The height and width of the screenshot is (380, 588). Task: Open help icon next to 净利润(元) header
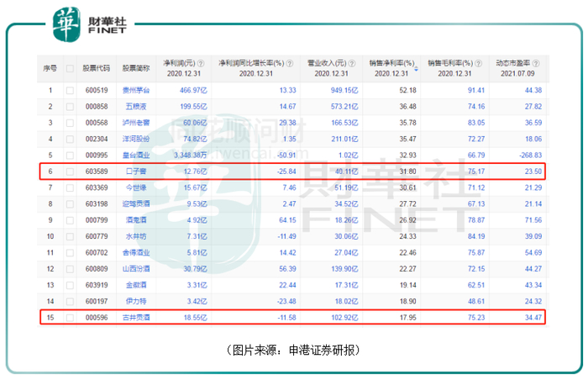[201, 63]
